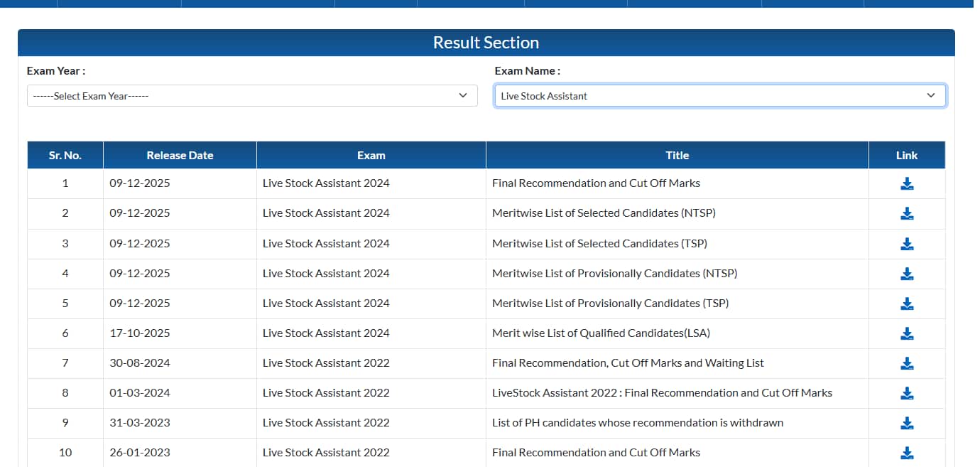Download Meritwise List of Selected Candidates (NTSP)
This screenshot has width=980, height=467.
[x=906, y=214]
